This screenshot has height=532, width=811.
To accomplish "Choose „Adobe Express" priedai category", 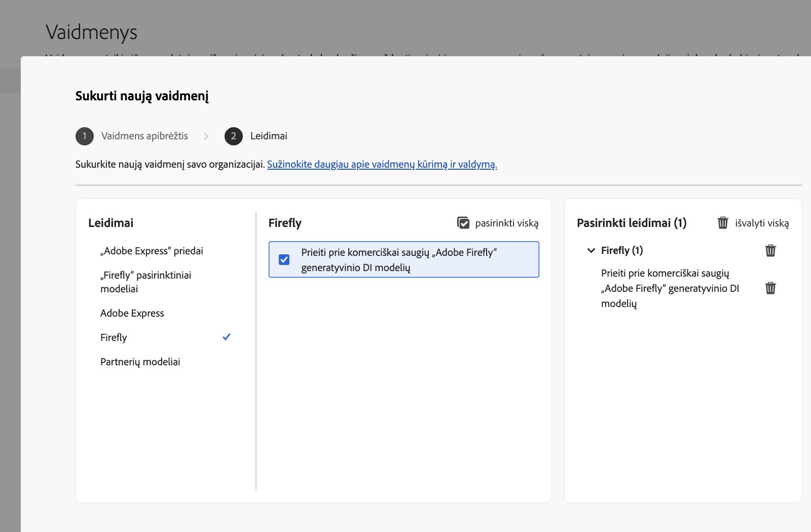I will click(152, 250).
